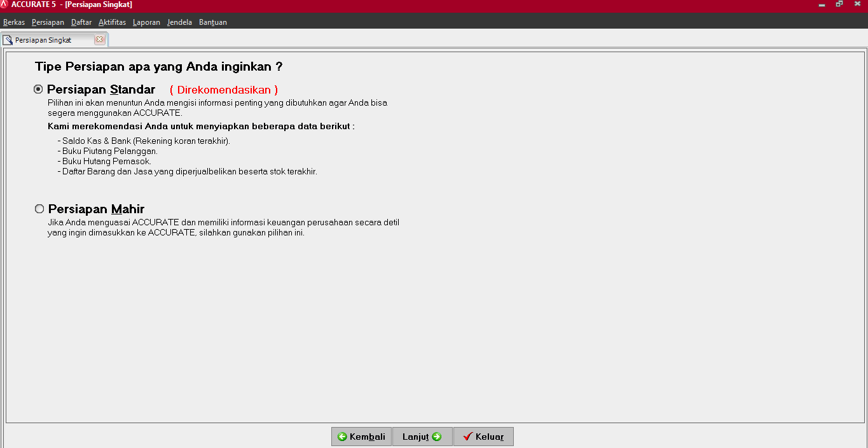Click the heading 'Tipe Persiapan apa yang Anda inginkan ?'
This screenshot has width=868, height=448.
pos(159,66)
